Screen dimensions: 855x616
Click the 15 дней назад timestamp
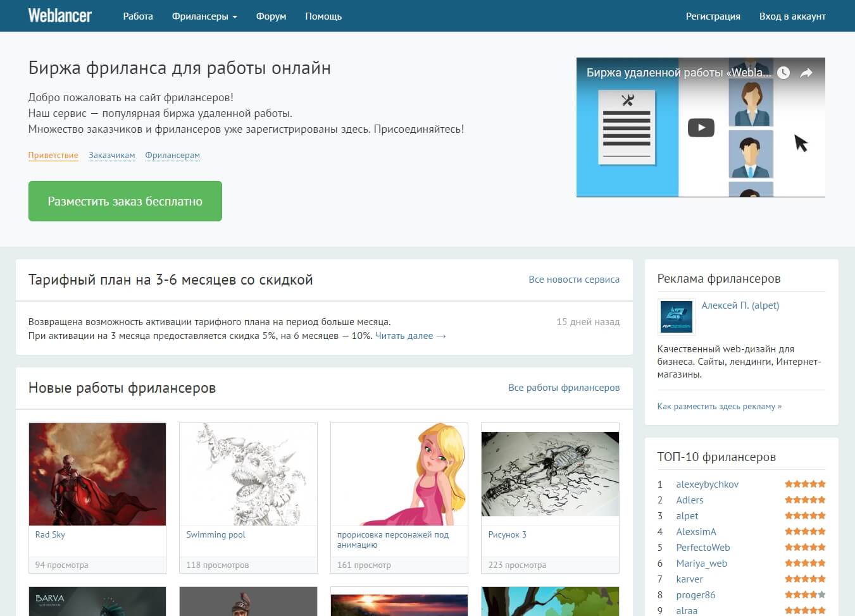588,322
